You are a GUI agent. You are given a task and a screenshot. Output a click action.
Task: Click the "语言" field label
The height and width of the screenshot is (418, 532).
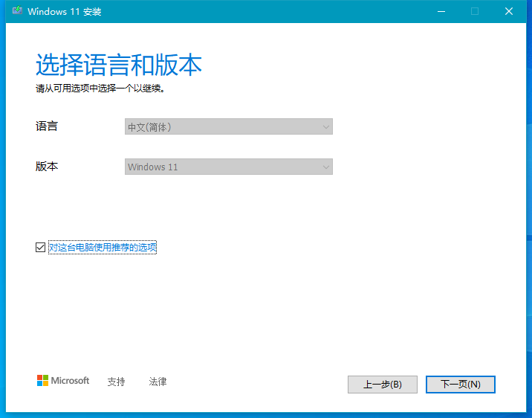tap(47, 126)
